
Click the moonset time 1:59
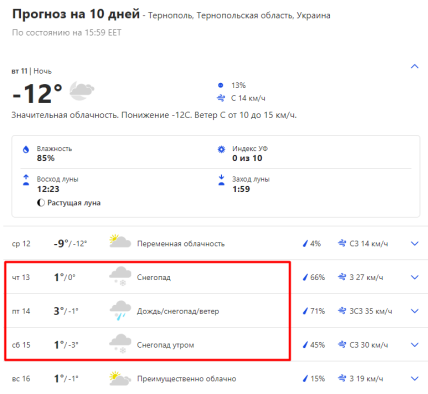pyautogui.click(x=241, y=189)
